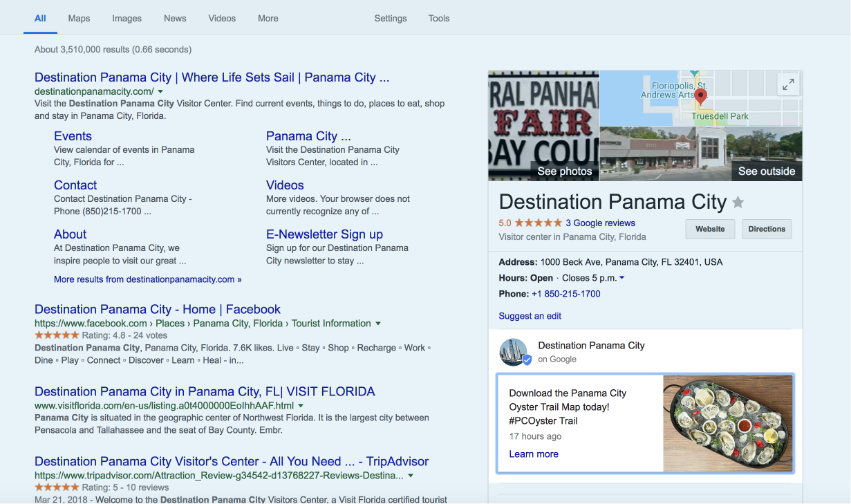
Task: Open the Videos sitelink result
Action: point(285,185)
